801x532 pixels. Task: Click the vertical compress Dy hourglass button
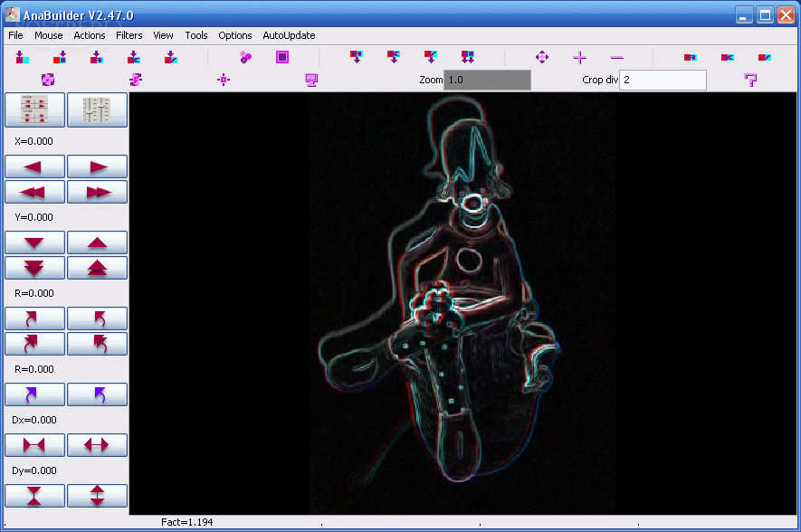pyautogui.click(x=34, y=496)
